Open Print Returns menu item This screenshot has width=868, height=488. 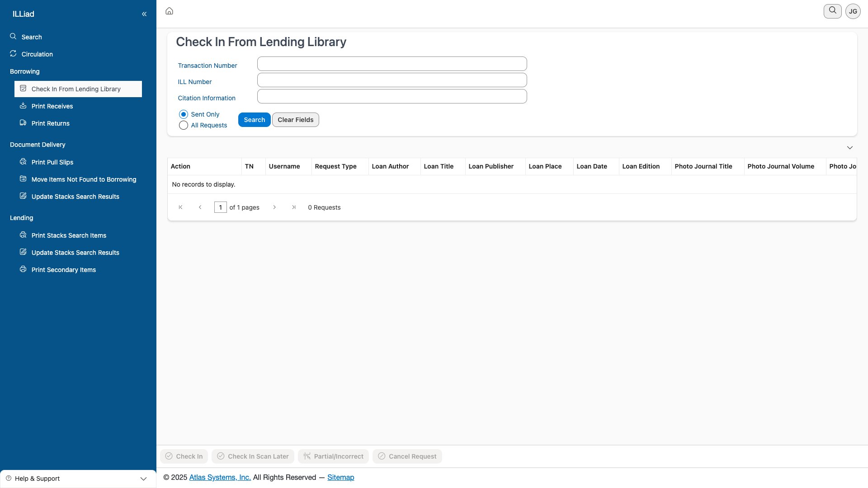point(51,123)
